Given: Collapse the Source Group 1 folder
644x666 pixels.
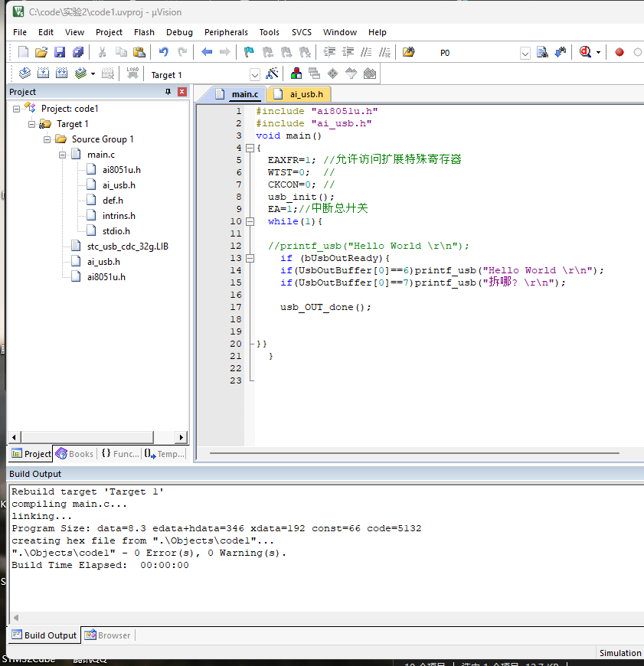Looking at the screenshot, I should click(x=47, y=140).
